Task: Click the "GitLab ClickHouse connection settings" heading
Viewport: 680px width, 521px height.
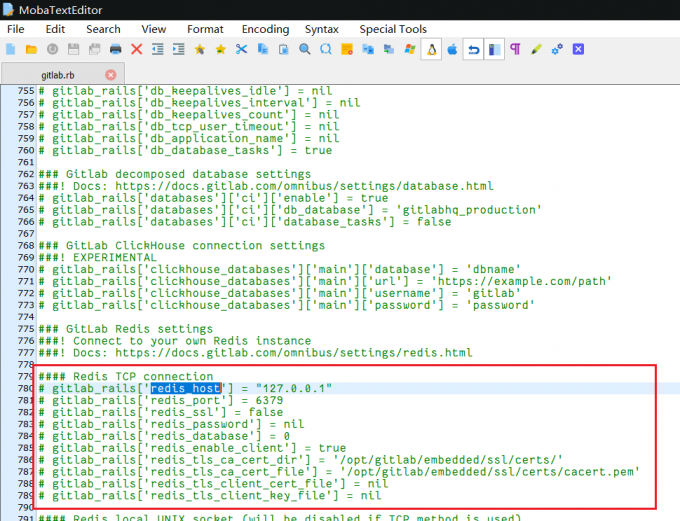Action: click(182, 246)
